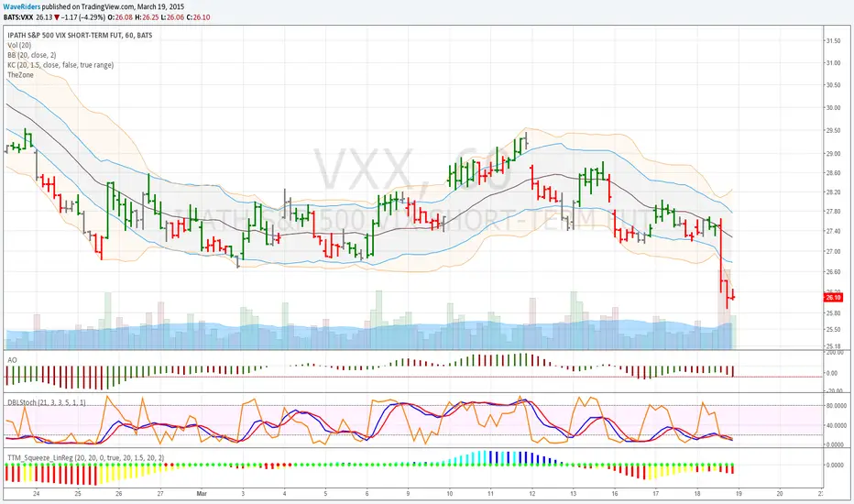Click the BB (20, close, 2) indicator label
The width and height of the screenshot is (854, 504).
click(31, 55)
